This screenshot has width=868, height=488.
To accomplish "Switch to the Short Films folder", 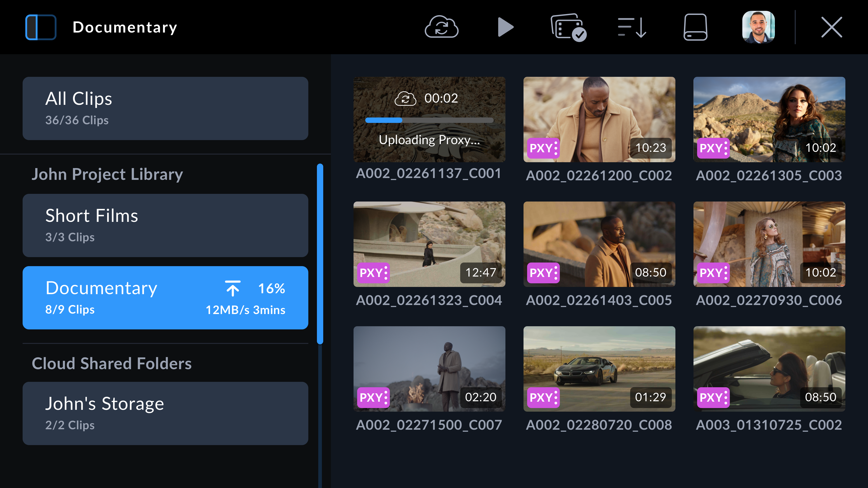I will tap(165, 226).
